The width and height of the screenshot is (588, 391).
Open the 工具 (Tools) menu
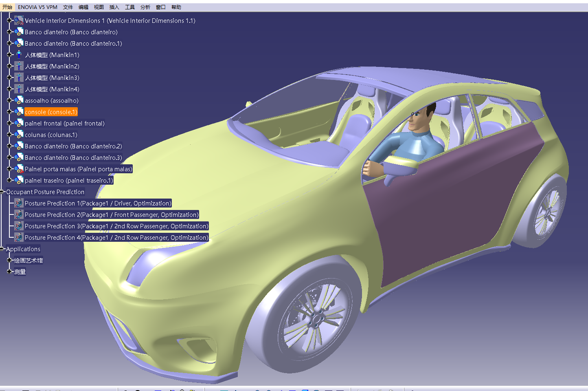pyautogui.click(x=130, y=7)
